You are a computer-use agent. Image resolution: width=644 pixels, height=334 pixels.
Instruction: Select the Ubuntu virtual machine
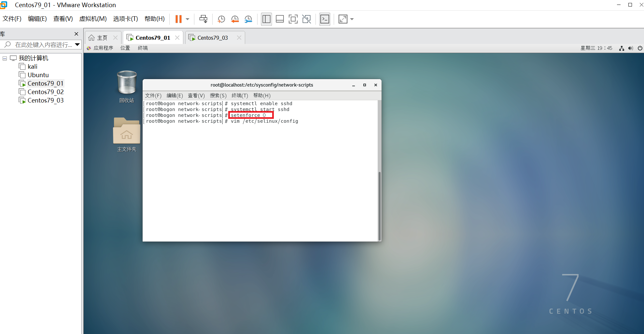38,75
